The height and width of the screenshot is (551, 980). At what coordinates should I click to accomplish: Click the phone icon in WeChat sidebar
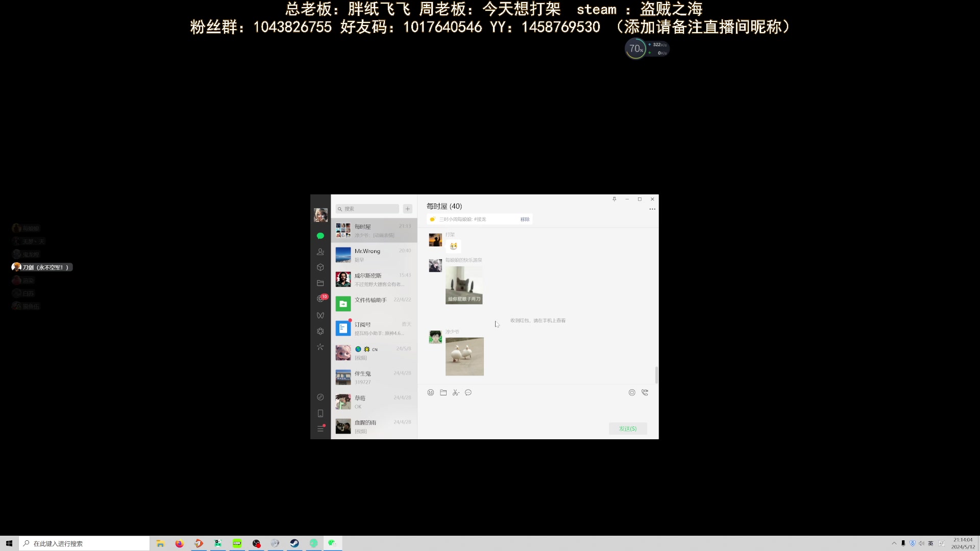[x=321, y=413]
